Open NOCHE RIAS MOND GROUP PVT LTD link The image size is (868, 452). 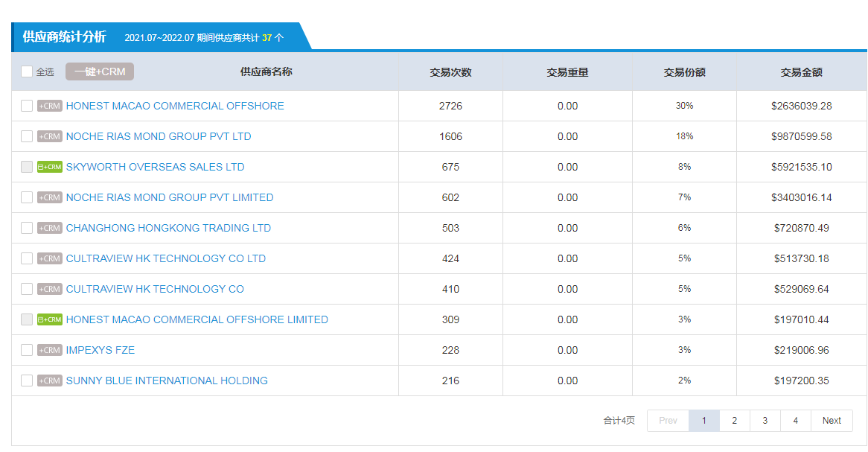pos(159,136)
